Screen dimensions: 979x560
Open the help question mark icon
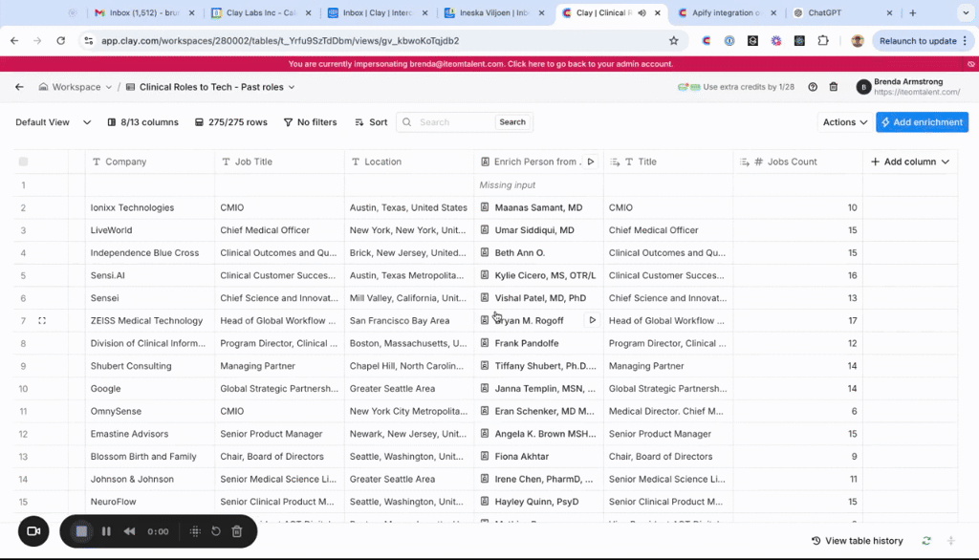pyautogui.click(x=813, y=87)
